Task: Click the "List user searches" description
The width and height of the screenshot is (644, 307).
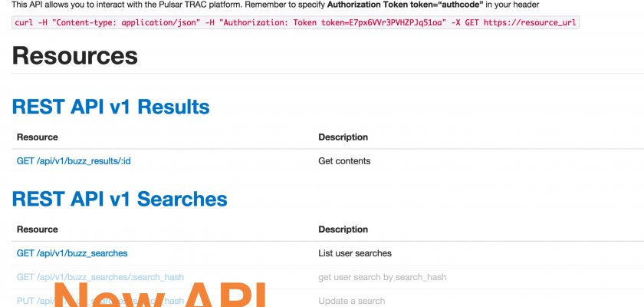Action: pyautogui.click(x=355, y=253)
